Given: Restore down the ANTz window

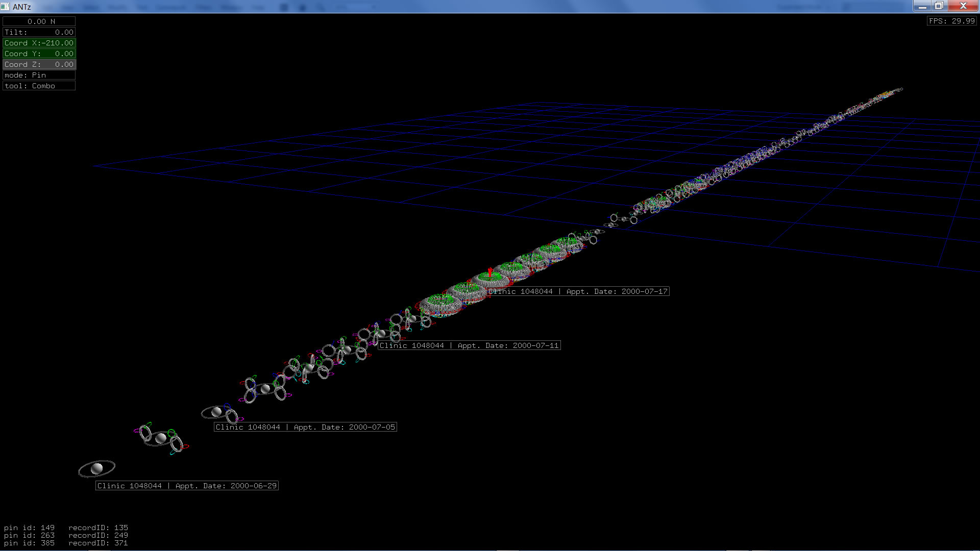Looking at the screenshot, I should (939, 6).
